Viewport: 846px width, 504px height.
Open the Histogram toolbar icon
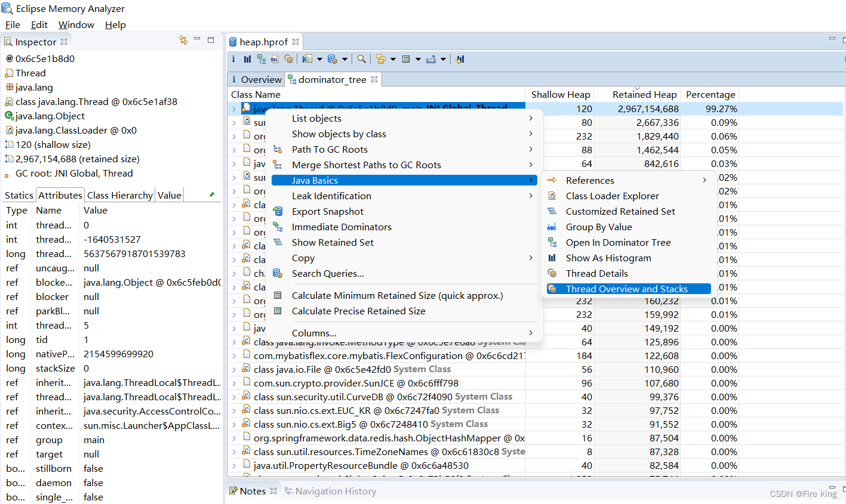[247, 59]
